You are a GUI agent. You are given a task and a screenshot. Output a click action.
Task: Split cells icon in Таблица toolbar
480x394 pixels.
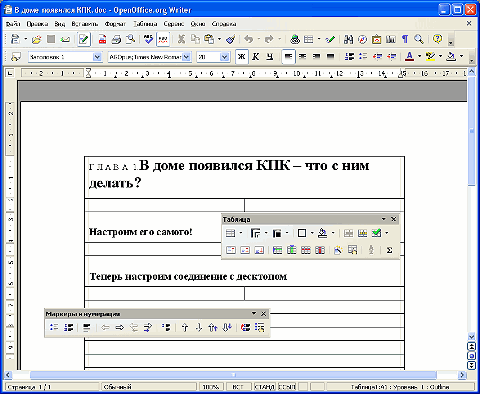(362, 233)
